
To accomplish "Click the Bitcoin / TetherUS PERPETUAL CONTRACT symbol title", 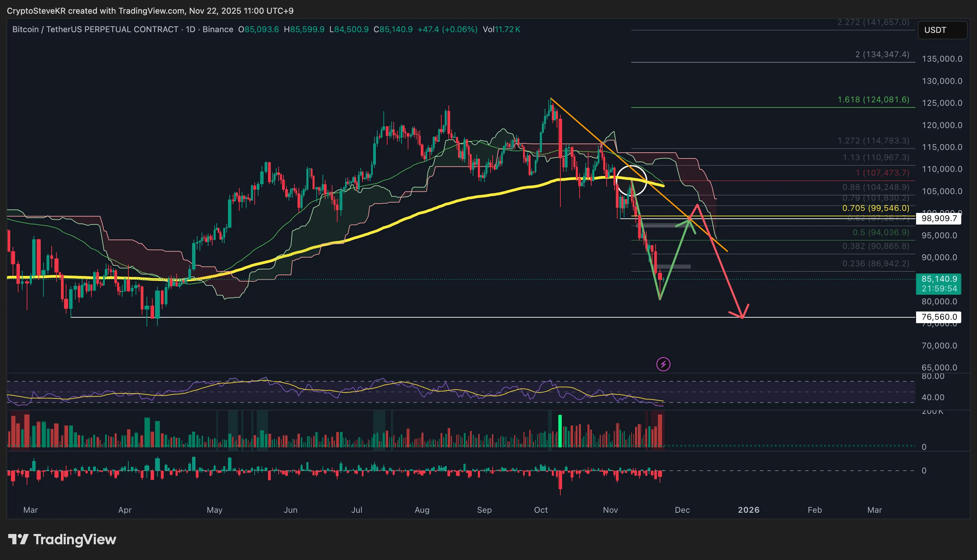I will click(95, 29).
